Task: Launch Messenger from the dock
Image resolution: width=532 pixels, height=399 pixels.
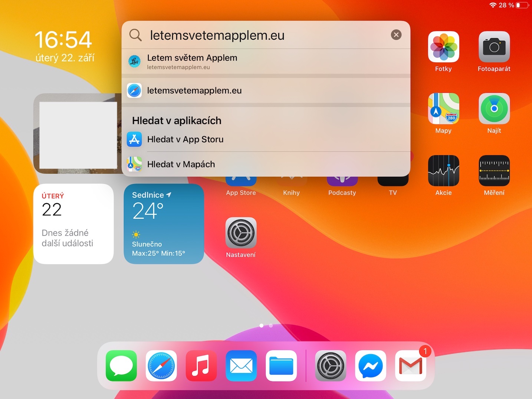Action: click(371, 366)
